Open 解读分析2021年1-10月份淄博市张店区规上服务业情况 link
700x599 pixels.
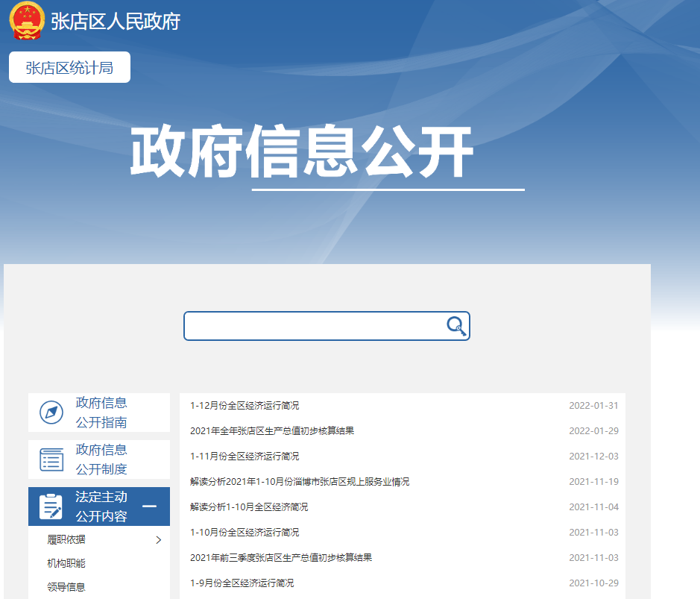(300, 482)
